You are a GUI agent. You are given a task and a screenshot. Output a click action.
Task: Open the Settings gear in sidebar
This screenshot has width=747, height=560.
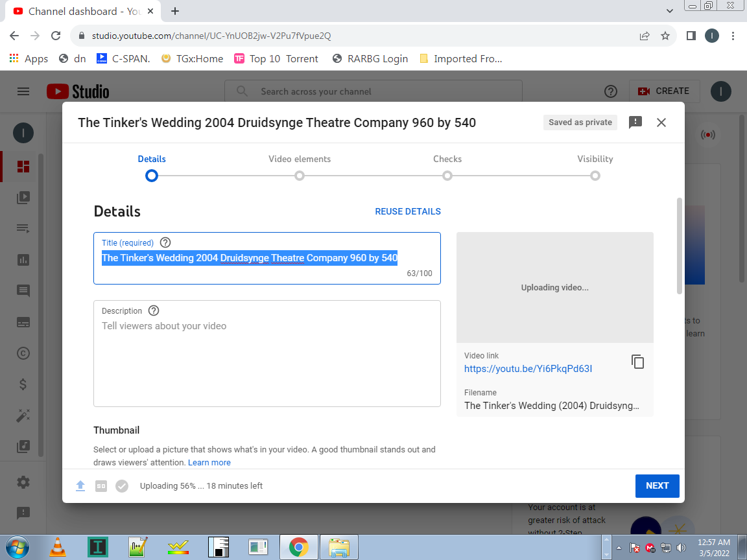click(23, 482)
